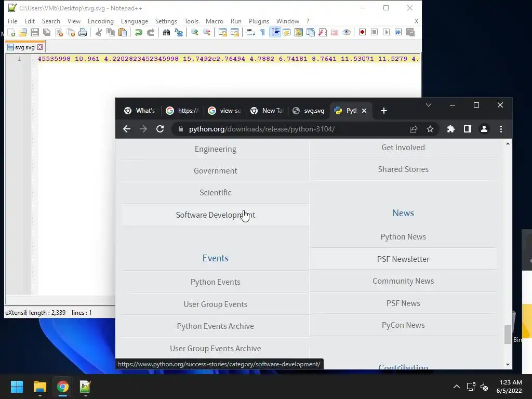Open Chrome three-dot menu
Screen dimensions: 532x399
(501, 129)
